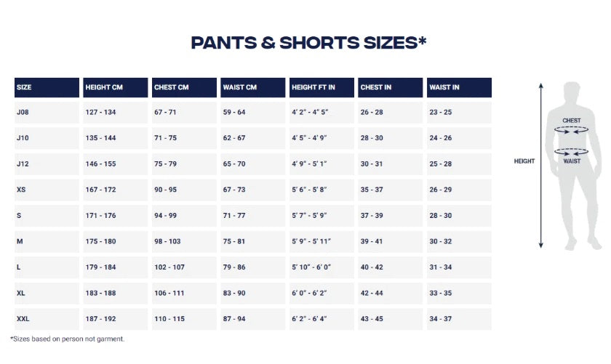The image size is (611, 364).
Task: Click the XL chest 106 - 111 cell
Action: [184, 294]
